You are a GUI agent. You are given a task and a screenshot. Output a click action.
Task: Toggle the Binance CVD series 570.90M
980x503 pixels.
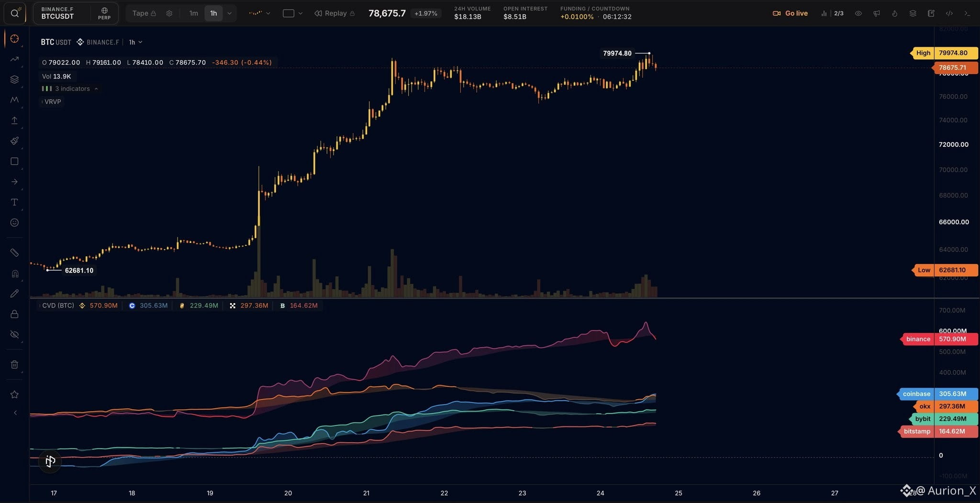pyautogui.click(x=99, y=306)
